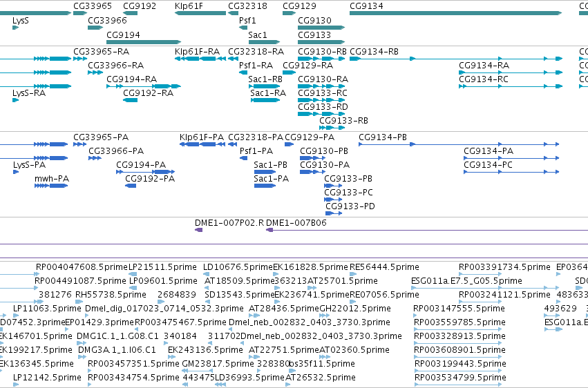Select the CG33966-RA transcript label

[116, 65]
